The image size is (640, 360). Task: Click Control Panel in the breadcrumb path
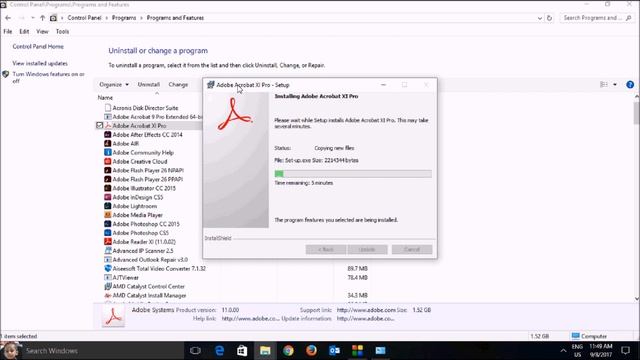(84, 18)
